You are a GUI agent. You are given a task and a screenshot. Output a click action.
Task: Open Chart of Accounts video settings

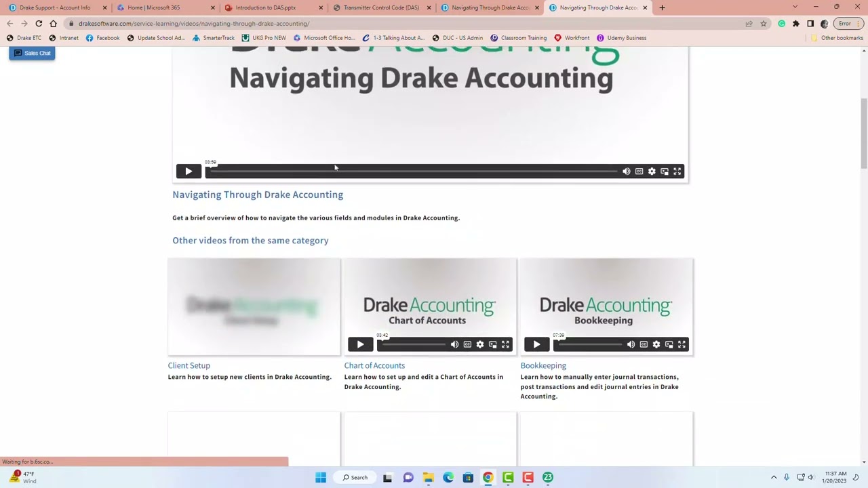(x=480, y=344)
